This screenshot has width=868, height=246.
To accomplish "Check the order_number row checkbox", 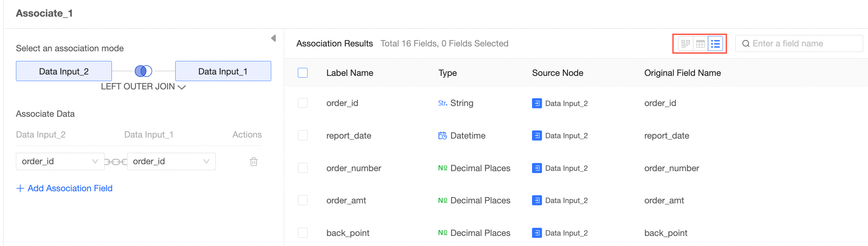I will (303, 168).
